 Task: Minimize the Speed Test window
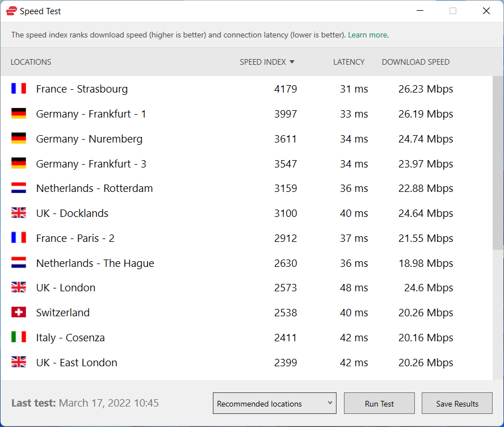(x=420, y=11)
